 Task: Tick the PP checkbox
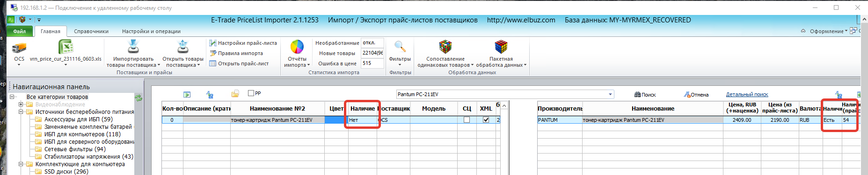[x=251, y=93]
